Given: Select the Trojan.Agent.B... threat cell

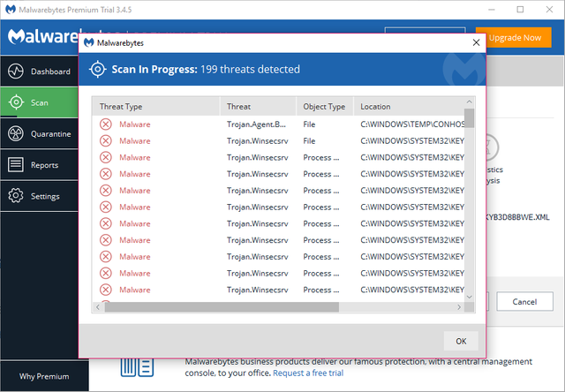Looking at the screenshot, I should [256, 124].
